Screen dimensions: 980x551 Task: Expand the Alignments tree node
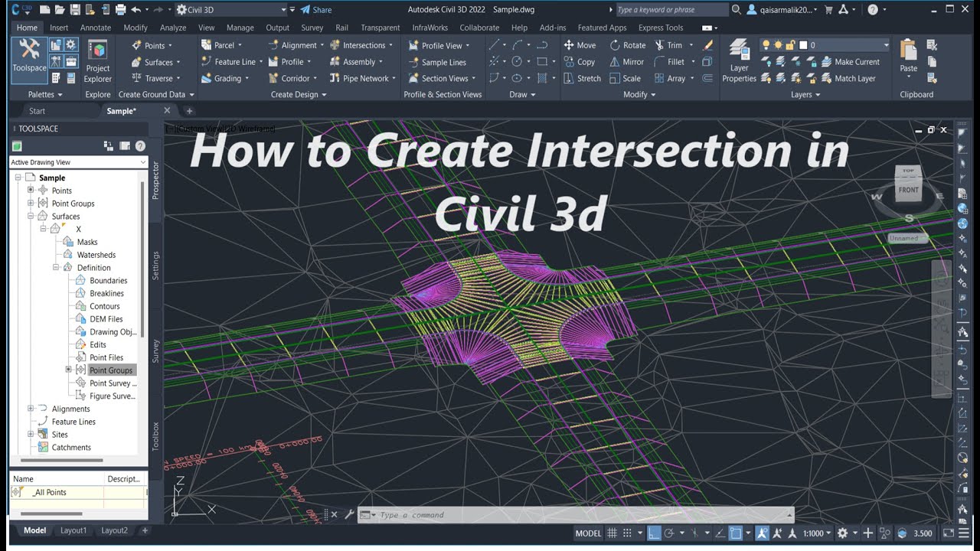pyautogui.click(x=31, y=409)
